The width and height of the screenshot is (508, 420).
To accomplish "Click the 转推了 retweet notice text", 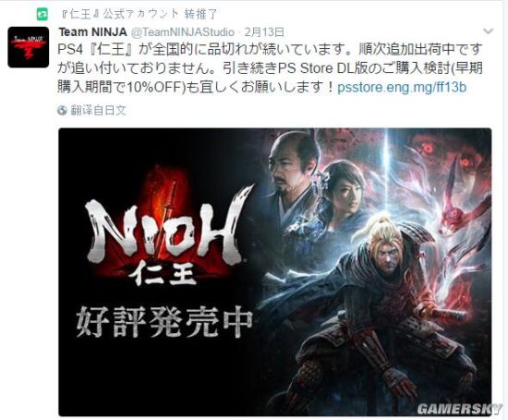I will point(200,14).
